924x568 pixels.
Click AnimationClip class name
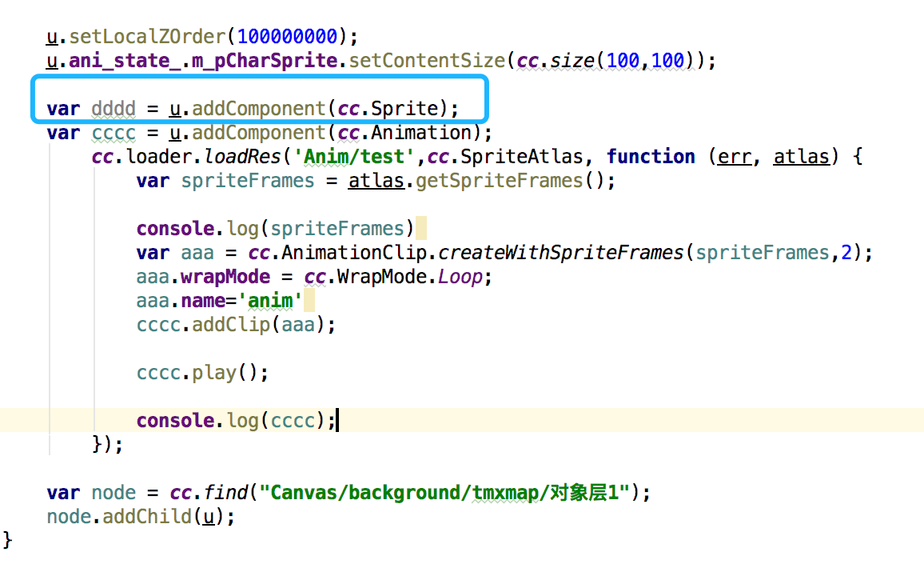(354, 253)
